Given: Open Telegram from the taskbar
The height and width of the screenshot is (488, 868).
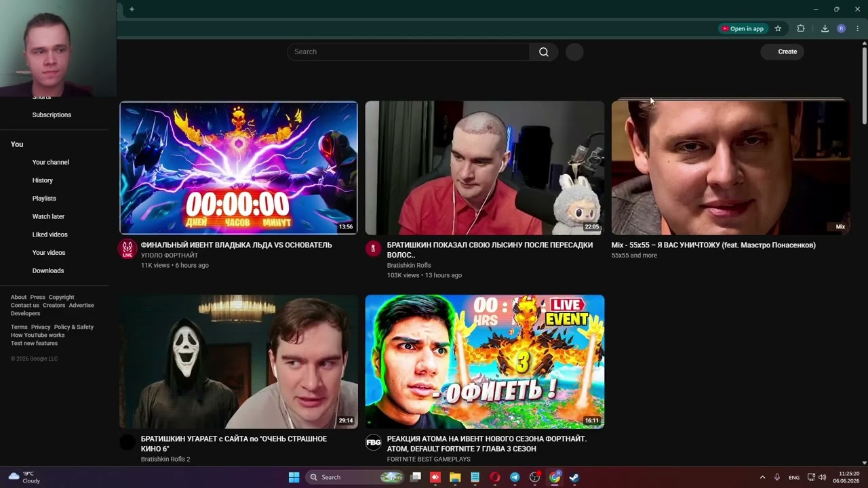Looking at the screenshot, I should pos(515,477).
